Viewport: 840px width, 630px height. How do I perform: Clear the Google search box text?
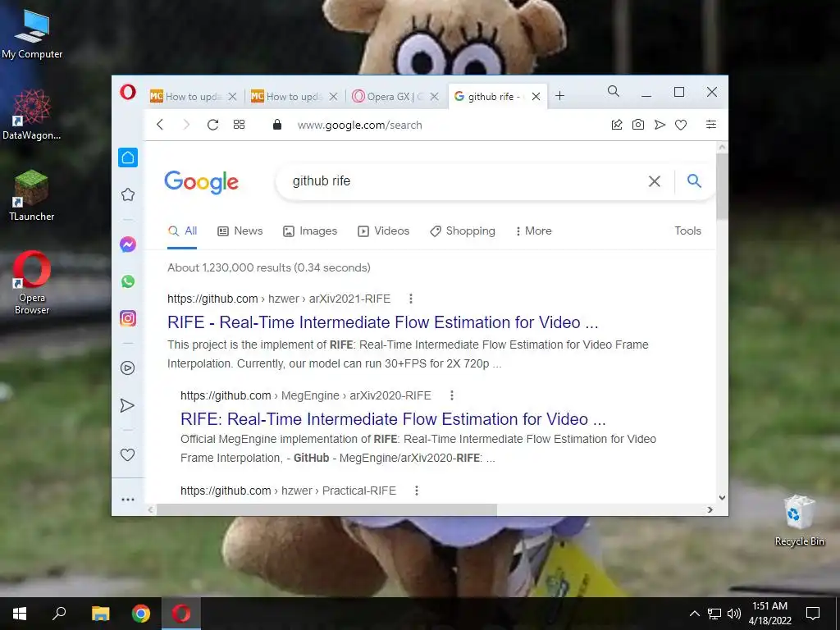[x=654, y=181]
